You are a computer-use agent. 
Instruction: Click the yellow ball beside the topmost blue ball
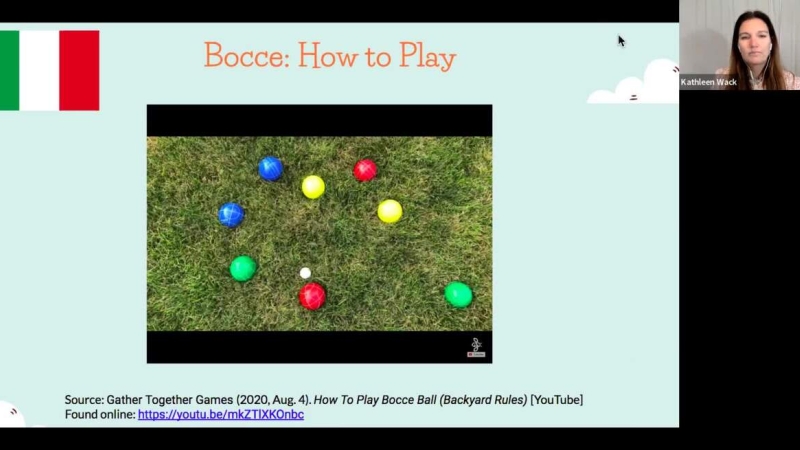click(313, 187)
